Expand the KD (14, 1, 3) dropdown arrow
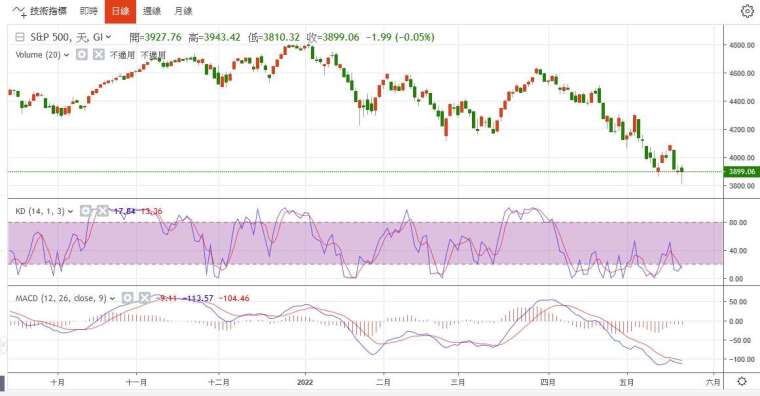The image size is (760, 396). 70,211
